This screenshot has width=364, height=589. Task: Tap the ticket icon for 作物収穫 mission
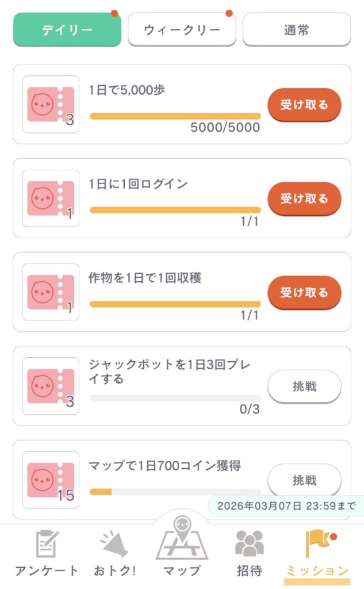tap(51, 292)
